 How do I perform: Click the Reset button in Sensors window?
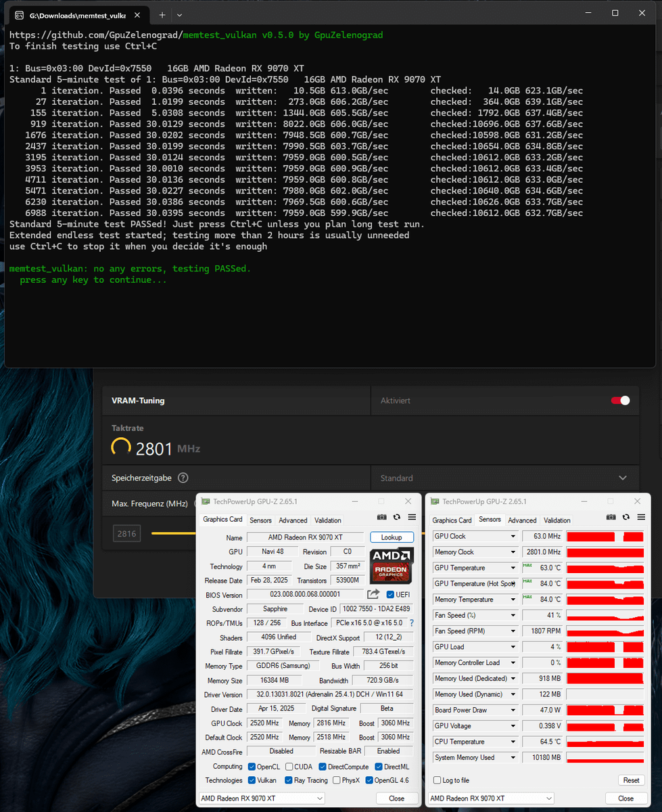pyautogui.click(x=631, y=780)
